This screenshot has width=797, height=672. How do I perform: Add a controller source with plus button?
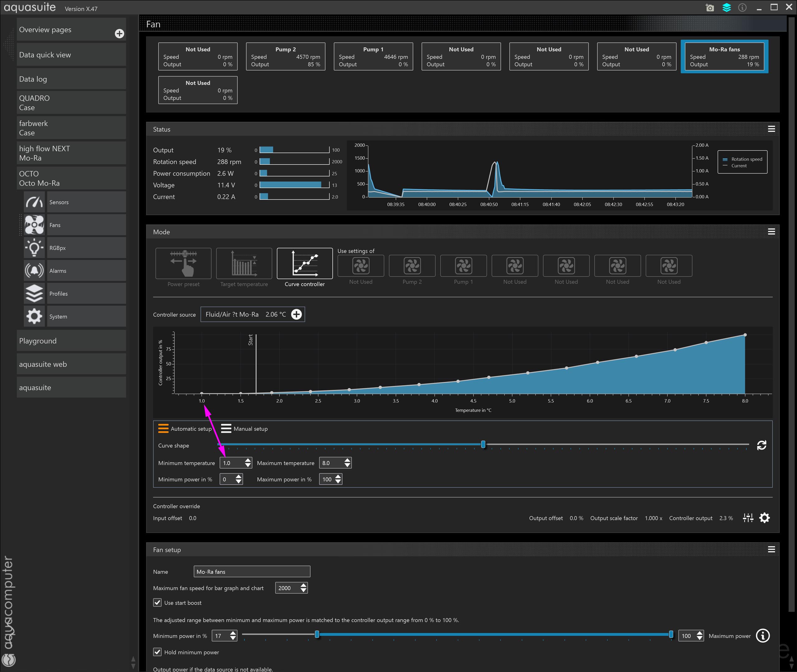click(296, 314)
